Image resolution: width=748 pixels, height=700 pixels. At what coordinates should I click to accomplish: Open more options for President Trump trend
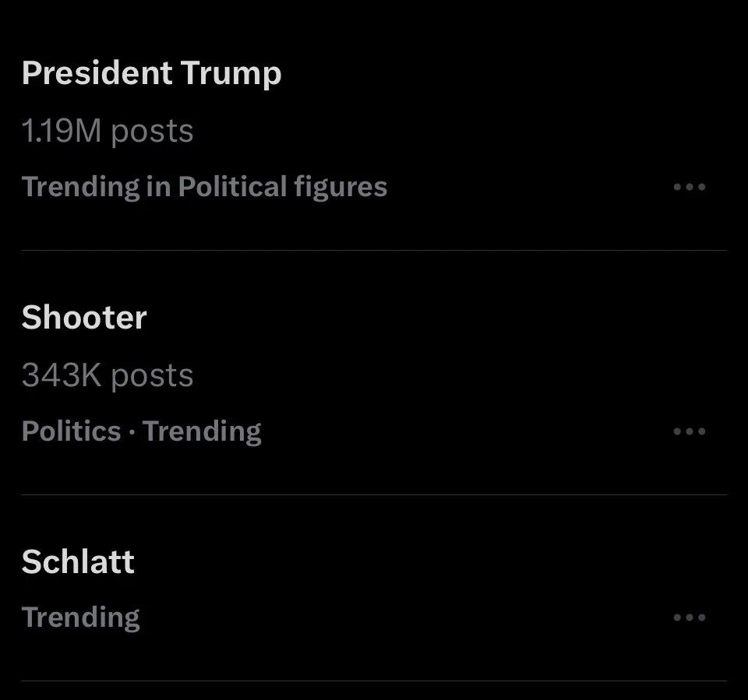pos(690,187)
